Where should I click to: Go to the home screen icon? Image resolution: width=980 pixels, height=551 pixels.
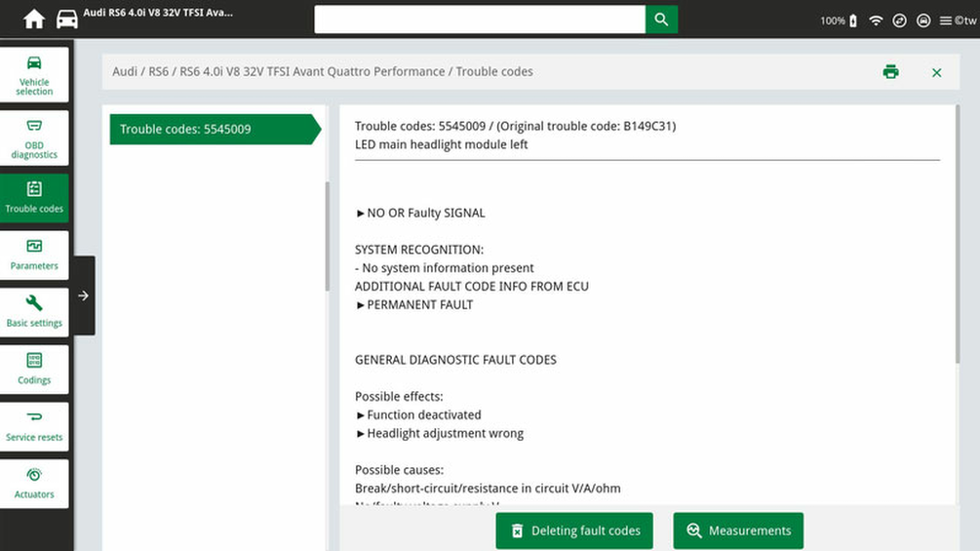point(34,20)
